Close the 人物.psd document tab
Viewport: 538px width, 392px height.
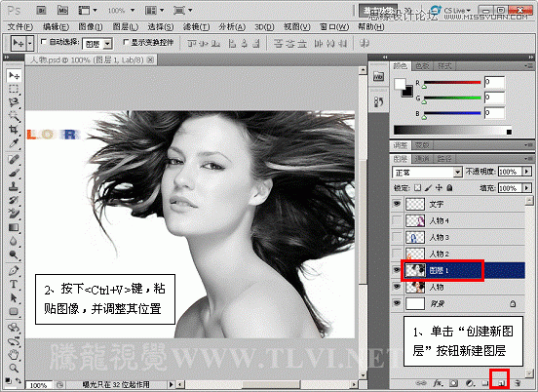pyautogui.click(x=150, y=59)
